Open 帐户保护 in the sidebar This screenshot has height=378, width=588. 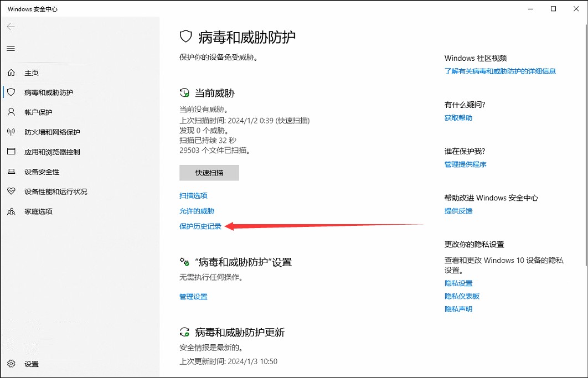(x=38, y=112)
